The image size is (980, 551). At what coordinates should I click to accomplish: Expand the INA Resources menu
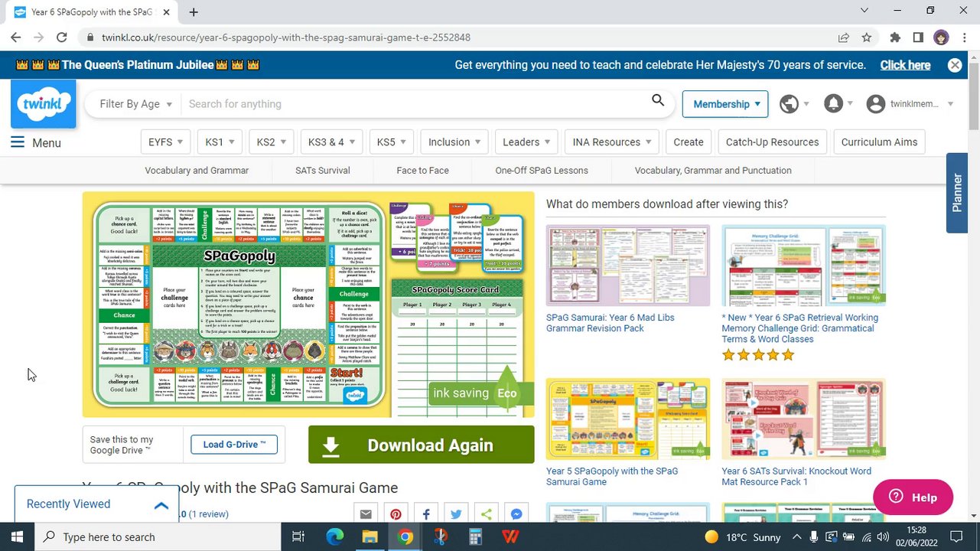click(611, 142)
